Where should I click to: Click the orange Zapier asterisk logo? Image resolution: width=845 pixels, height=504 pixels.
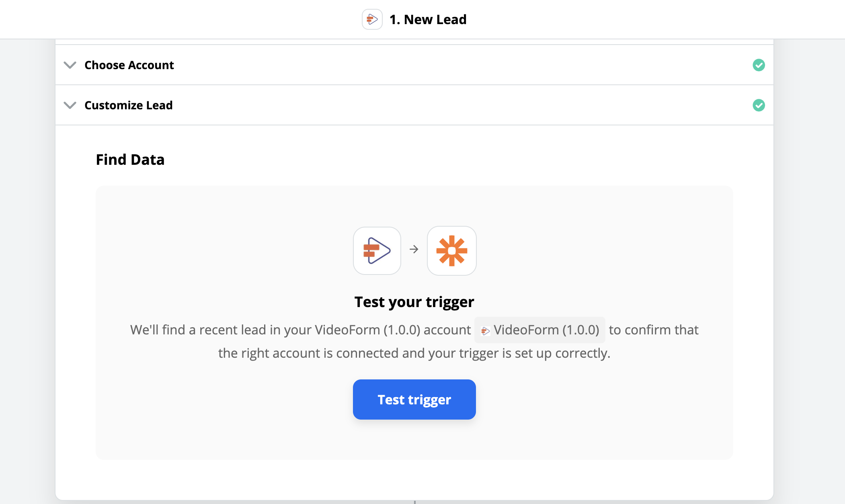pyautogui.click(x=451, y=250)
